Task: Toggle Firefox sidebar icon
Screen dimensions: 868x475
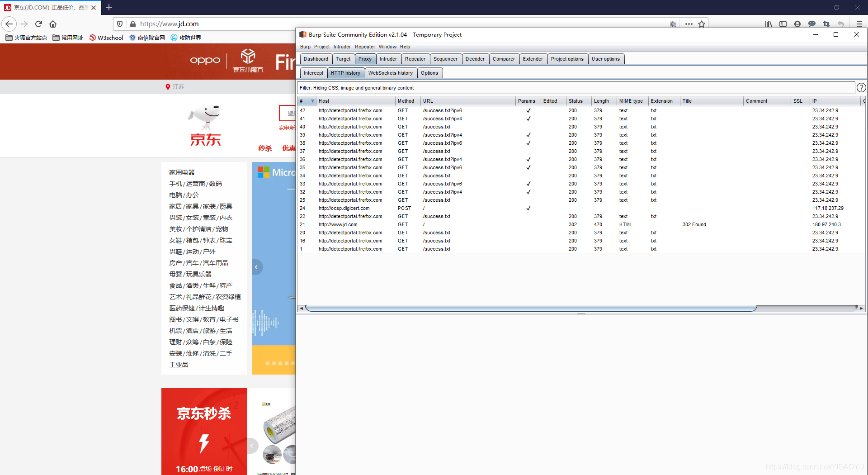Action: click(x=783, y=24)
